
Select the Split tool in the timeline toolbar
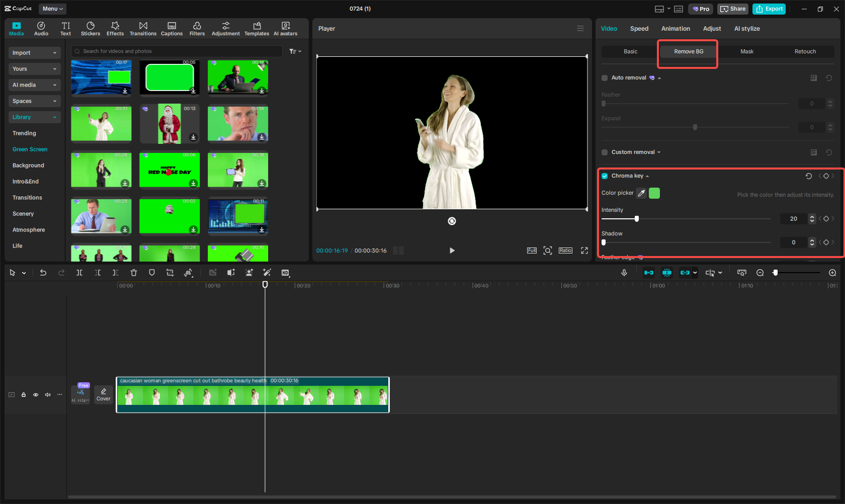click(79, 273)
